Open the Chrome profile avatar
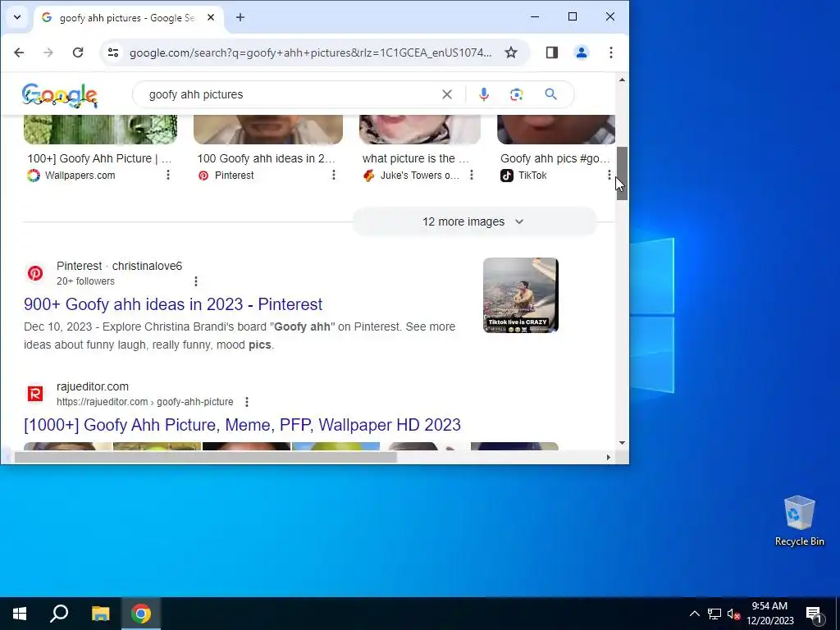The width and height of the screenshot is (840, 630). click(x=582, y=52)
